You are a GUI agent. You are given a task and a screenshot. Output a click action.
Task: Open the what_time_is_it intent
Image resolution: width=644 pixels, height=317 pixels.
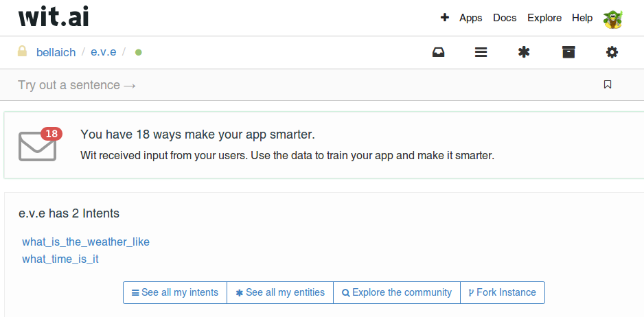tap(60, 259)
